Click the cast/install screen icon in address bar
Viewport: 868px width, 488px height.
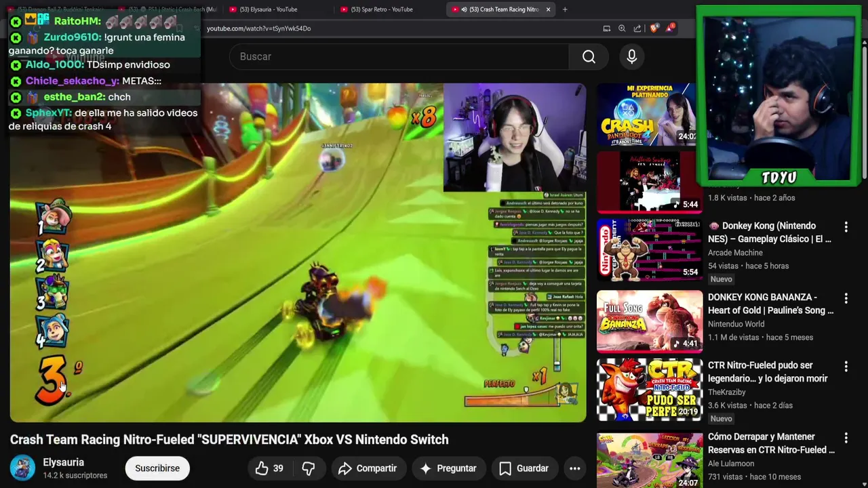point(607,28)
